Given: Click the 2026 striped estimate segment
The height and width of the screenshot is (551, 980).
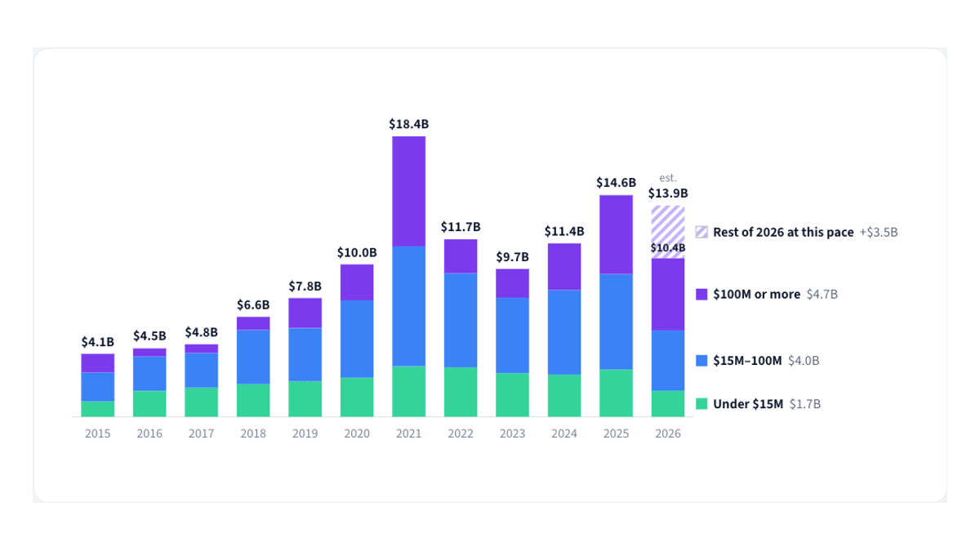Looking at the screenshot, I should click(668, 232).
